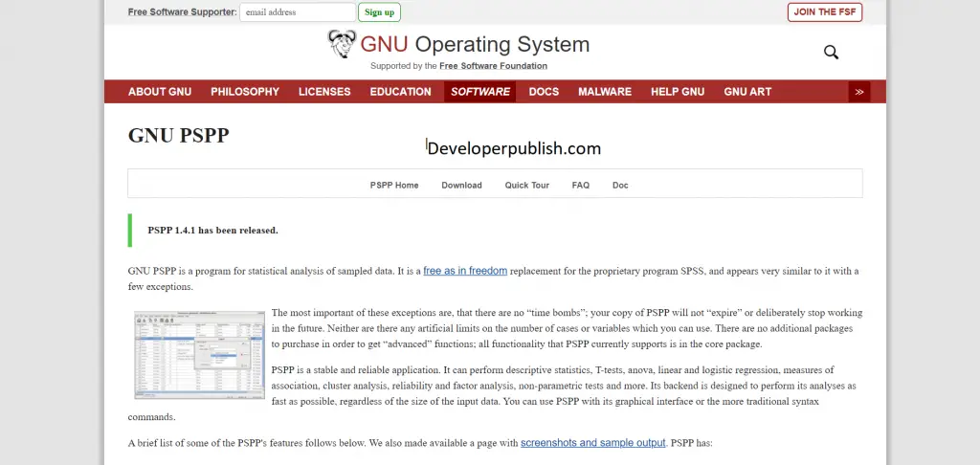Follow the 'free as in freedom' link
980x465 pixels.
coord(465,272)
